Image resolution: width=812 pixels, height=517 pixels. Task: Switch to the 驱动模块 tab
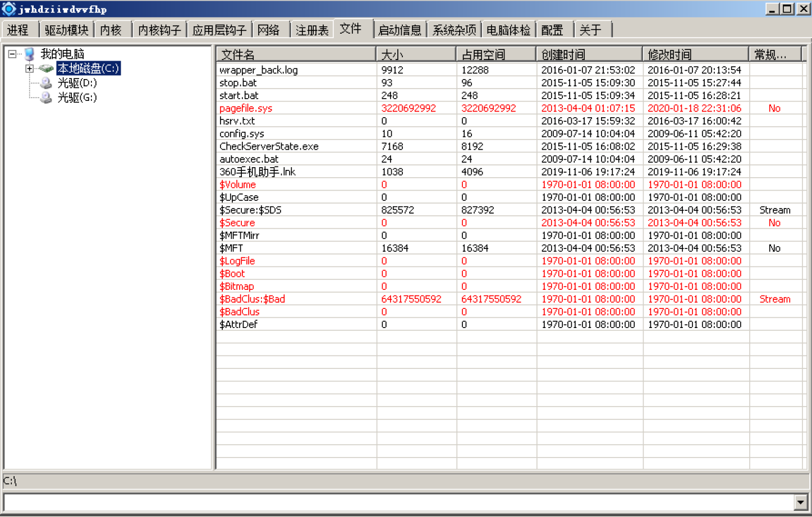pos(67,30)
